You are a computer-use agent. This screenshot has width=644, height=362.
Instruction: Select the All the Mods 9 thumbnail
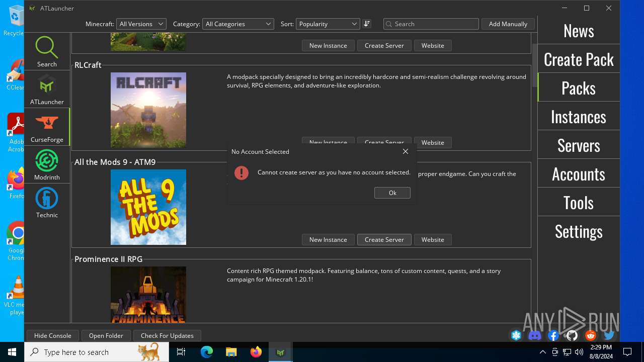148,207
